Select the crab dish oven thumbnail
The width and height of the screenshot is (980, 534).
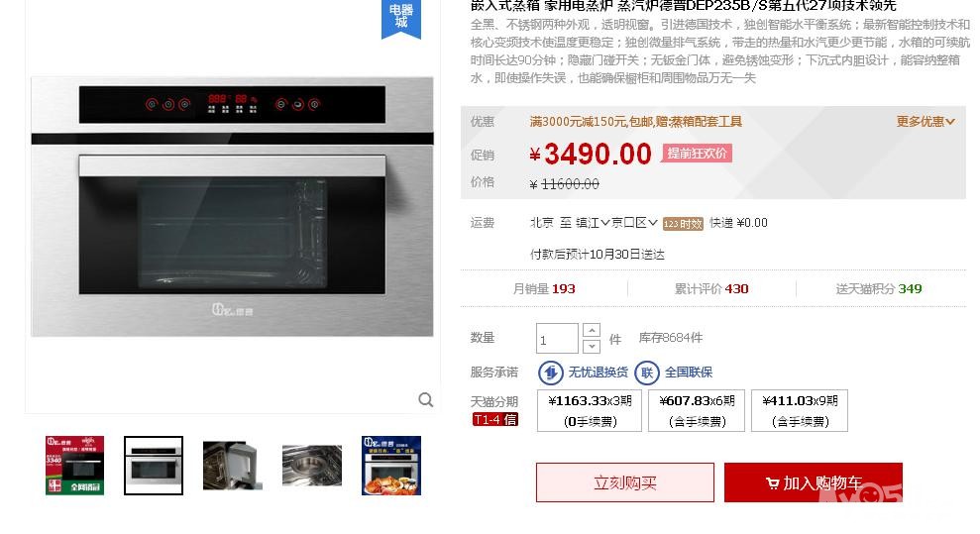(391, 466)
